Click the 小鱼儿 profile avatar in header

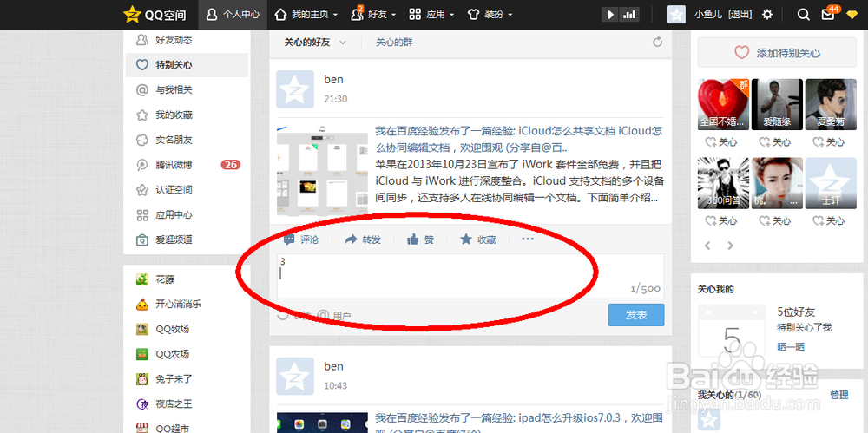pyautogui.click(x=676, y=15)
